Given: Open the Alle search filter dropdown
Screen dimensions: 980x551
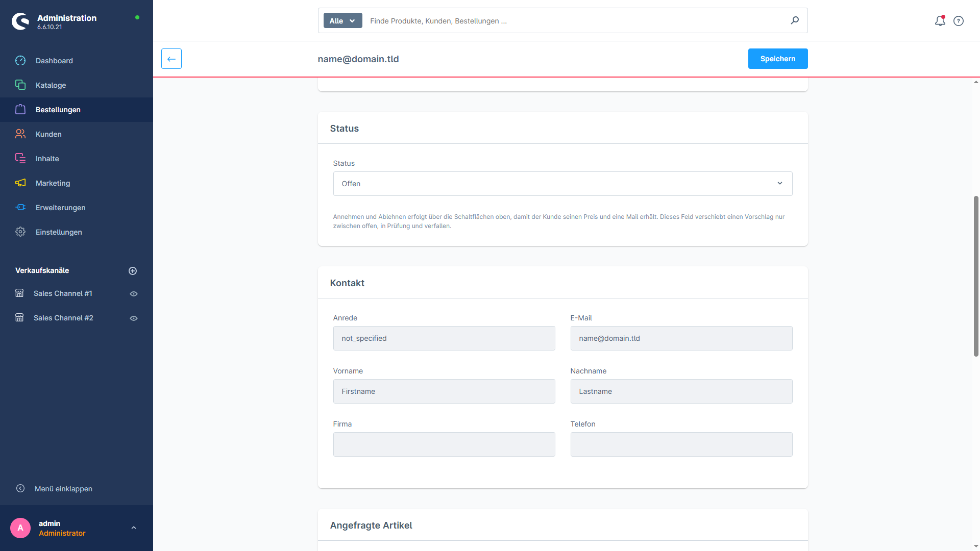Looking at the screenshot, I should [x=343, y=21].
